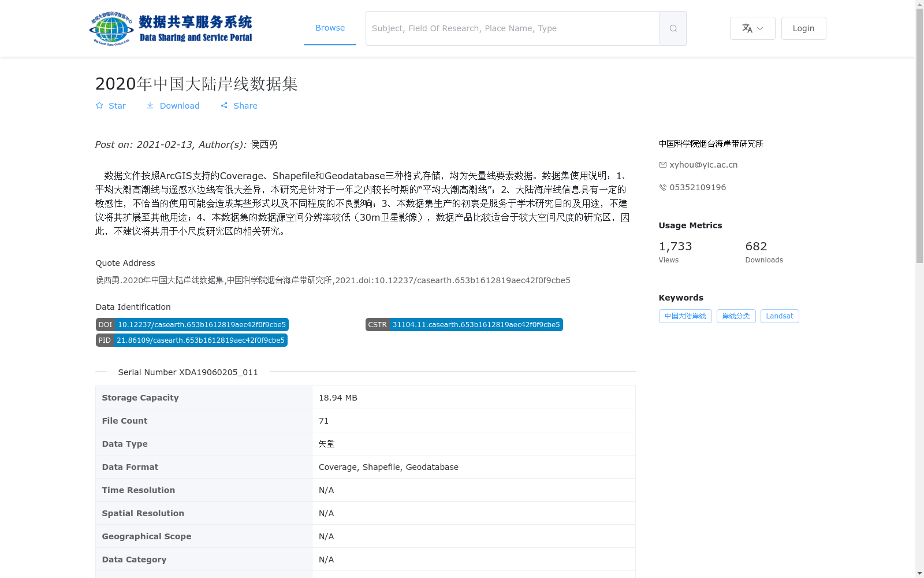The width and height of the screenshot is (924, 578).
Task: Select the 岸线分类 keyword tag
Action: coord(736,316)
